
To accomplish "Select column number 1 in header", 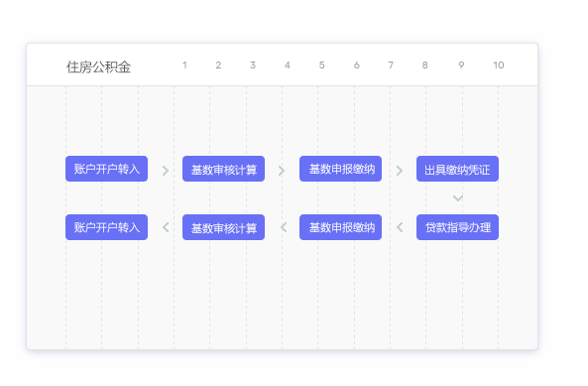I will pyautogui.click(x=184, y=65).
